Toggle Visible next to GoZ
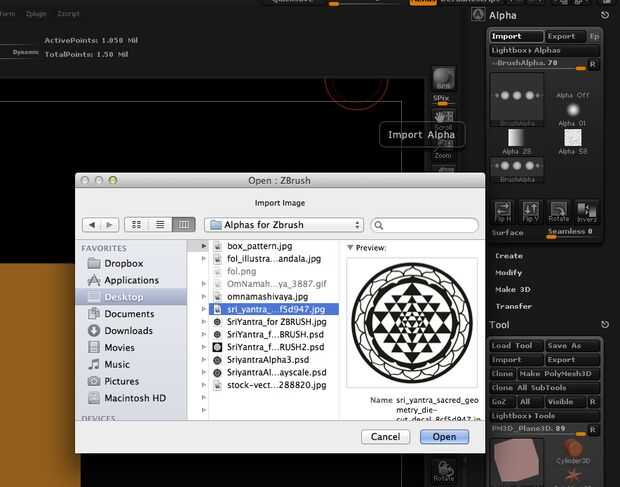Image resolution: width=620 pixels, height=487 pixels. coord(564,402)
